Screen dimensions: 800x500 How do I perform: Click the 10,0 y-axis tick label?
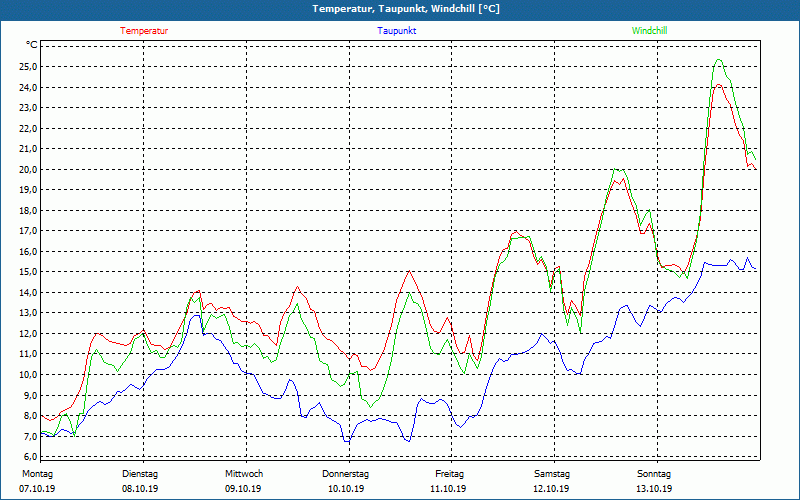[28, 374]
